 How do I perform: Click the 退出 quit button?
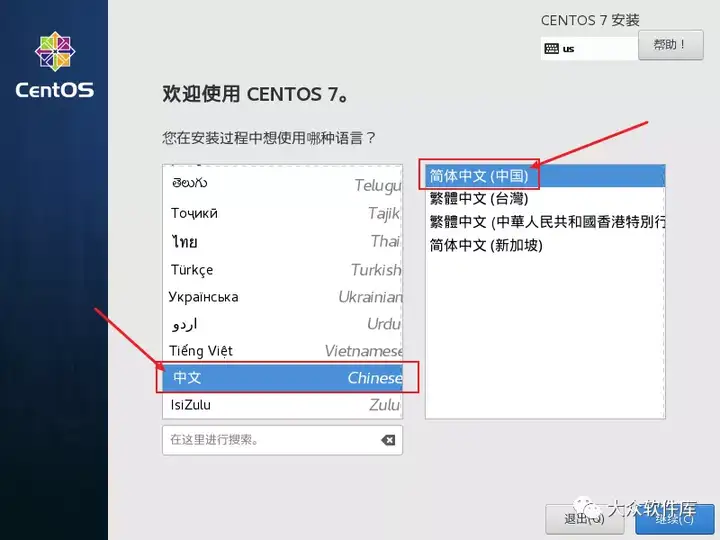point(584,519)
